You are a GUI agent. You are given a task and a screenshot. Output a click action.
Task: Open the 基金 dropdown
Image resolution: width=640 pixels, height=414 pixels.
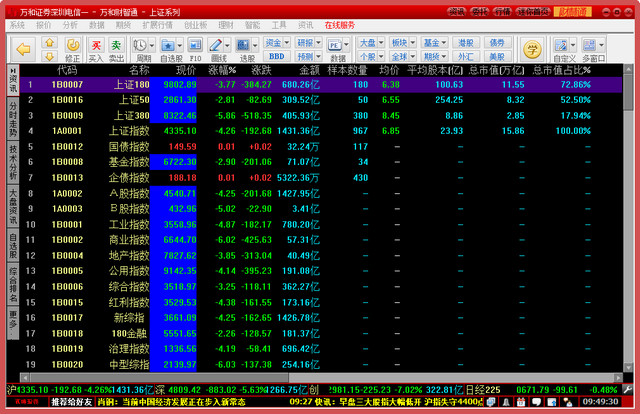point(435,42)
